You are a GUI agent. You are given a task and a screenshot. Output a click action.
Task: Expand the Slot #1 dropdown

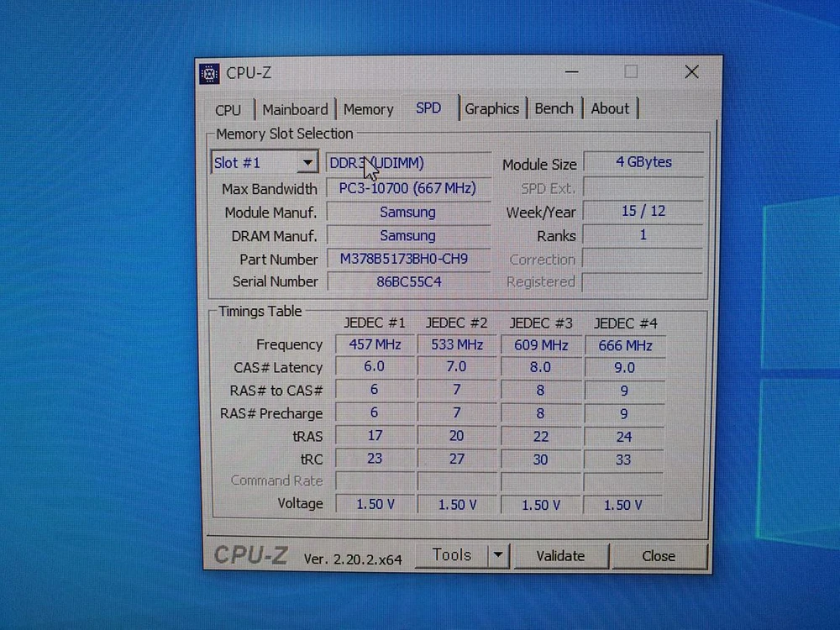(307, 162)
